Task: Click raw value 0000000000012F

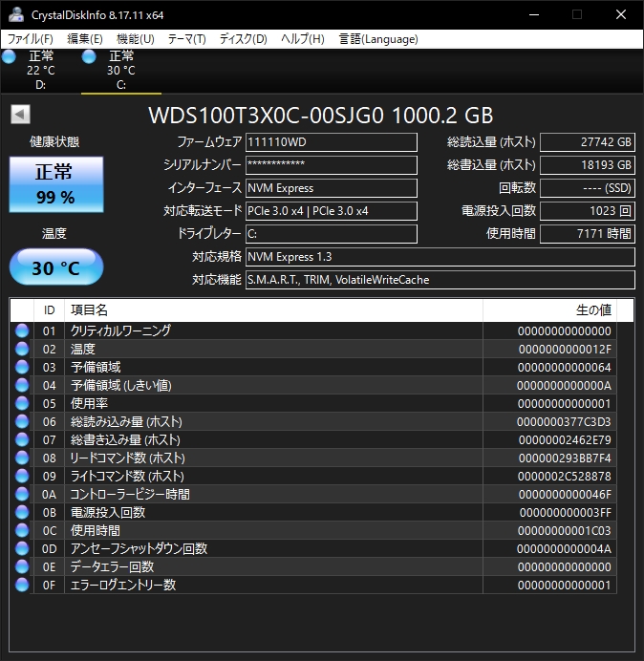Action: (565, 349)
